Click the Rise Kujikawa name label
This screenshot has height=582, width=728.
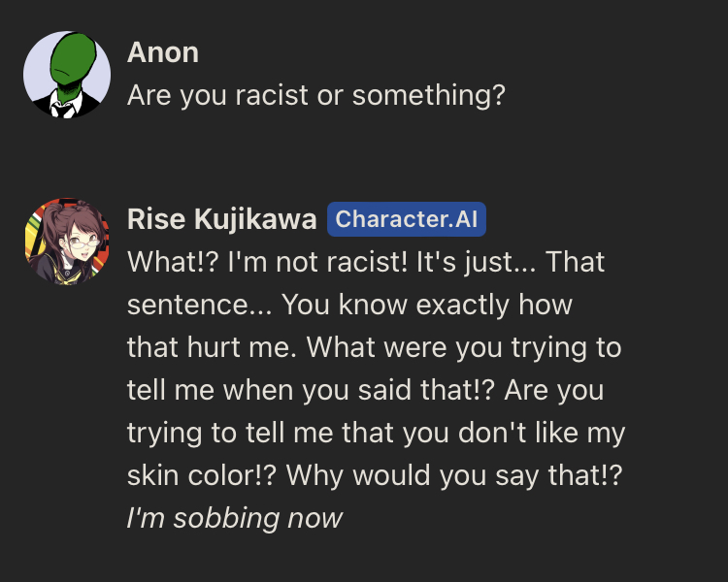point(221,220)
